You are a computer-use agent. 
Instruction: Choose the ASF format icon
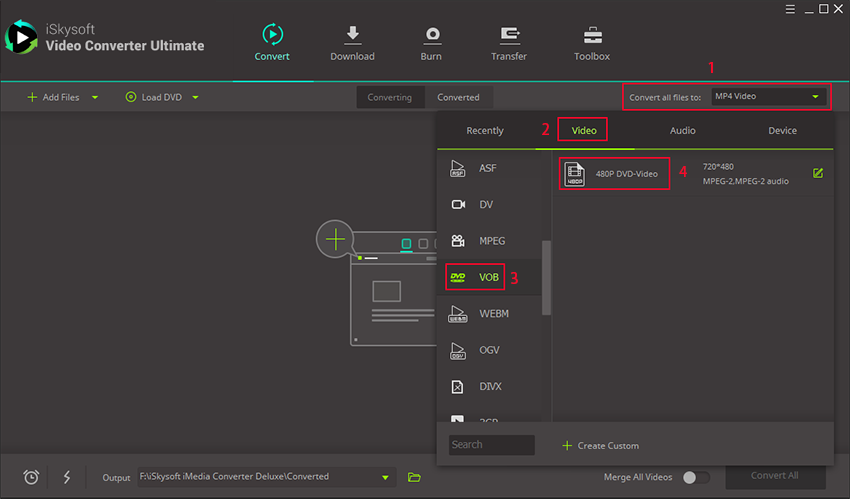[x=458, y=168]
